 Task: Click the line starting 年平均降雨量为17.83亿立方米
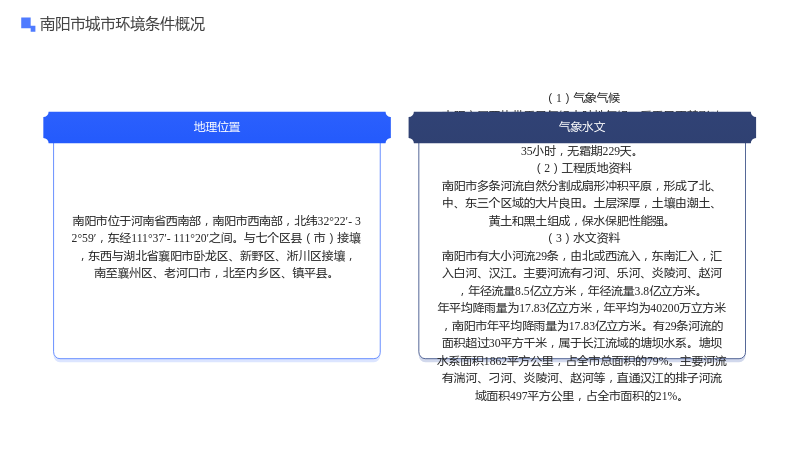click(x=582, y=308)
